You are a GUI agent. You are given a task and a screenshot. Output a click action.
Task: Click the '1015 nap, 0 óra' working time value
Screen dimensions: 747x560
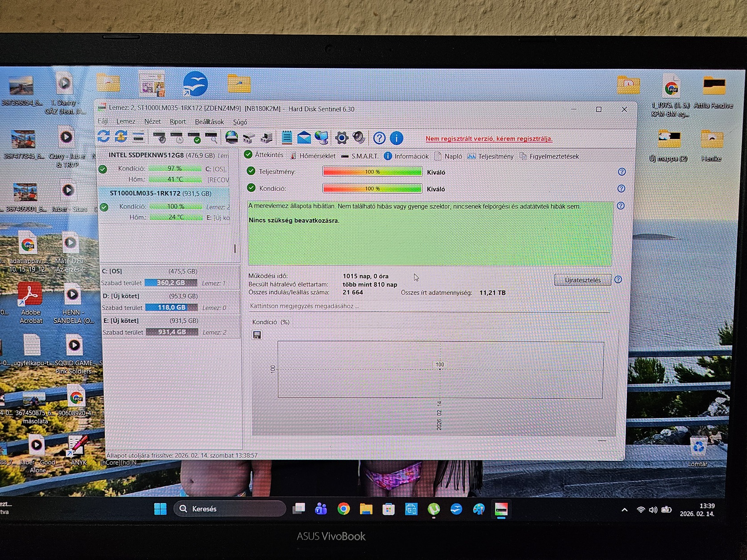[x=365, y=276]
